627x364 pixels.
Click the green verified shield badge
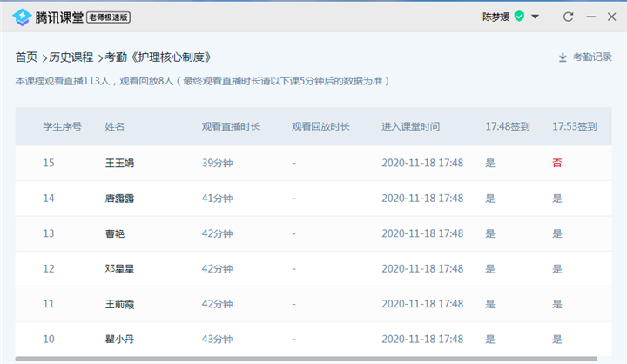519,17
